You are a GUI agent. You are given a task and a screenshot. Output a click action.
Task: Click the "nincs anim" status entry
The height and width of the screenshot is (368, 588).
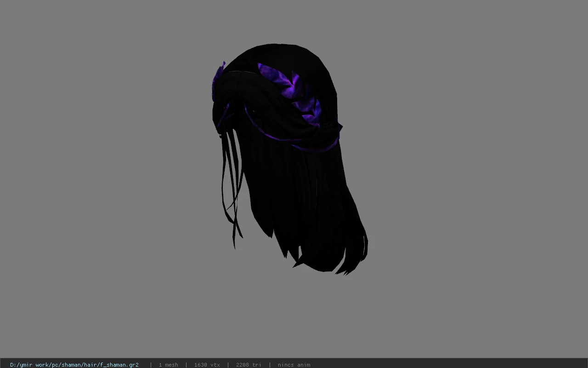[x=294, y=365]
